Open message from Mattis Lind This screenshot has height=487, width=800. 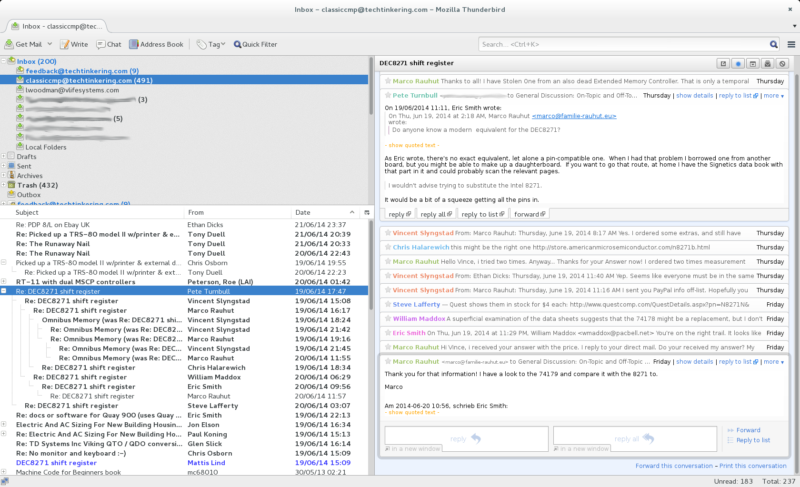coord(184,463)
